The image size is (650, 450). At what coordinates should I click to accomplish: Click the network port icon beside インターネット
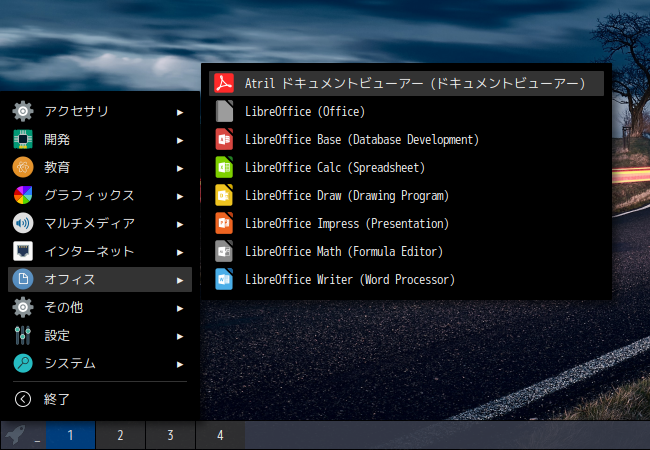[23, 251]
